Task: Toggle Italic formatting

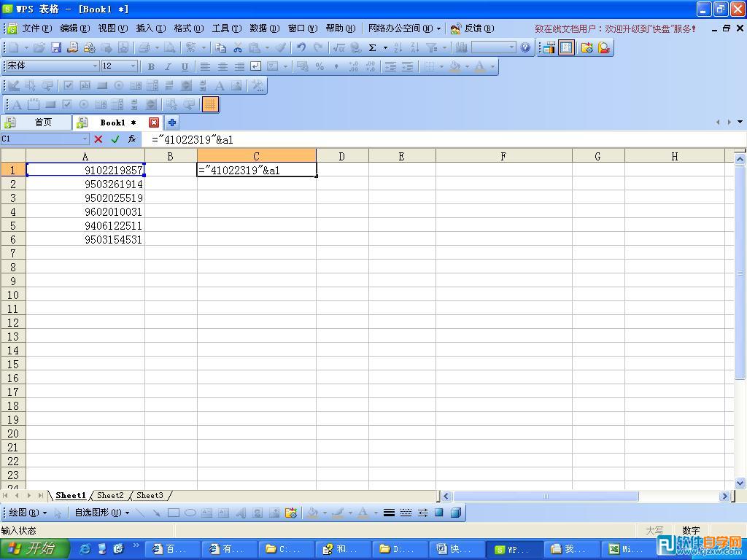Action: 168,66
